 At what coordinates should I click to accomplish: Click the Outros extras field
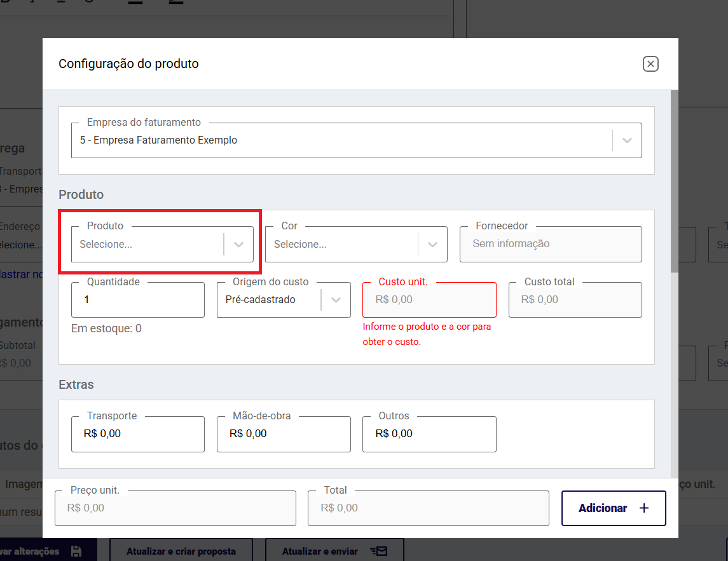(429, 434)
